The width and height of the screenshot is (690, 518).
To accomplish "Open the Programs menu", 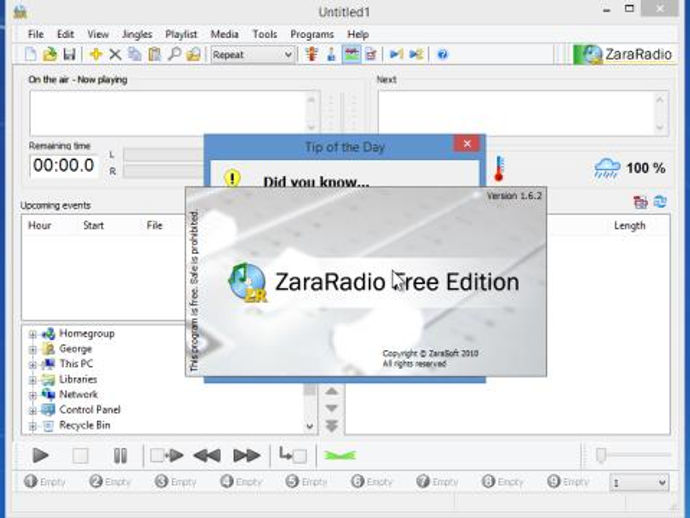I will point(312,34).
